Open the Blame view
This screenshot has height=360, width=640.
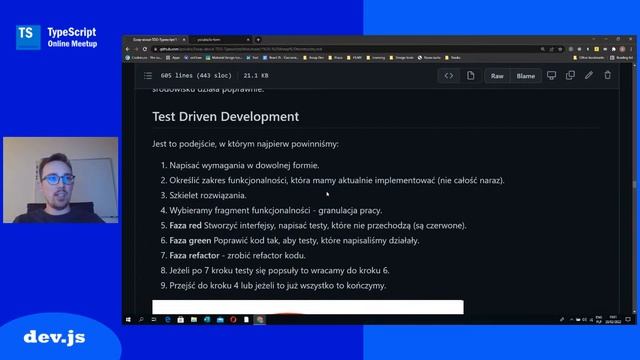coord(526,76)
